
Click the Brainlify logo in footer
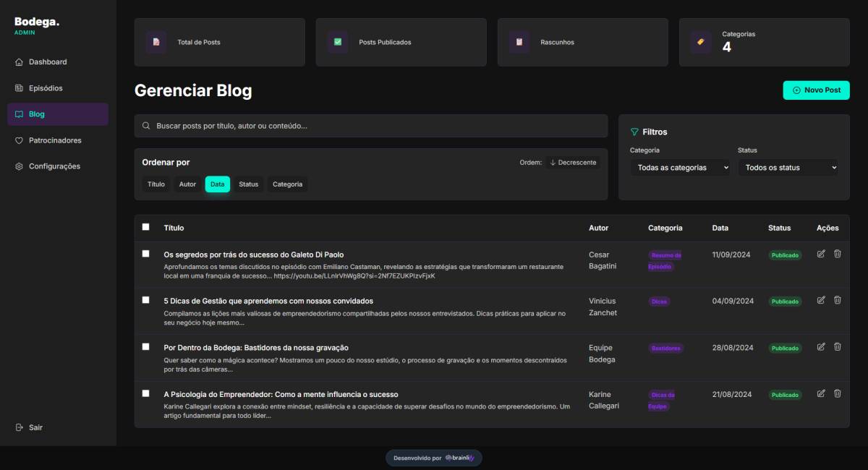[459, 458]
